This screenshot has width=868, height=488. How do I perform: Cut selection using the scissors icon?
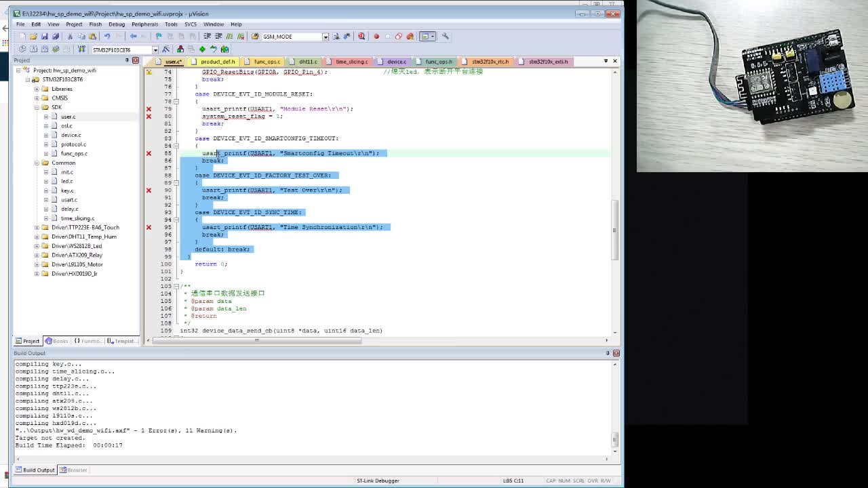(71, 37)
